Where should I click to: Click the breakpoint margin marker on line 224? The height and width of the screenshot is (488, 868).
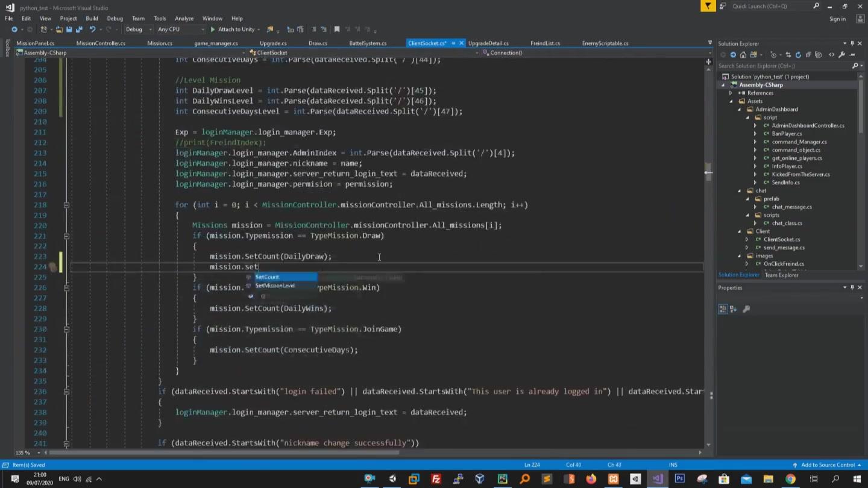53,267
